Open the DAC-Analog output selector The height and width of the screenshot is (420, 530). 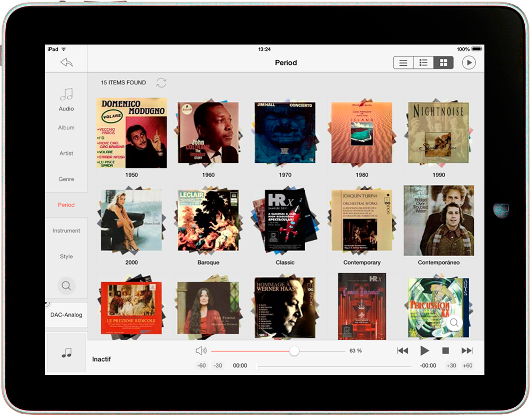click(x=66, y=315)
